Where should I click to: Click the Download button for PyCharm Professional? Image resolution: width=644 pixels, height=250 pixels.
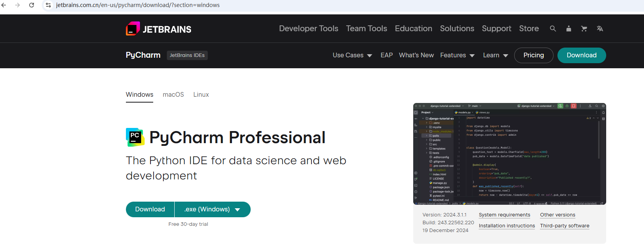150,209
